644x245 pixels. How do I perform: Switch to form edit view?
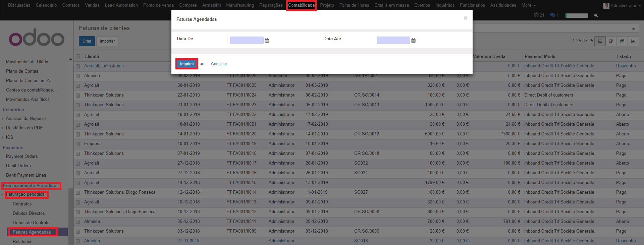click(x=611, y=41)
